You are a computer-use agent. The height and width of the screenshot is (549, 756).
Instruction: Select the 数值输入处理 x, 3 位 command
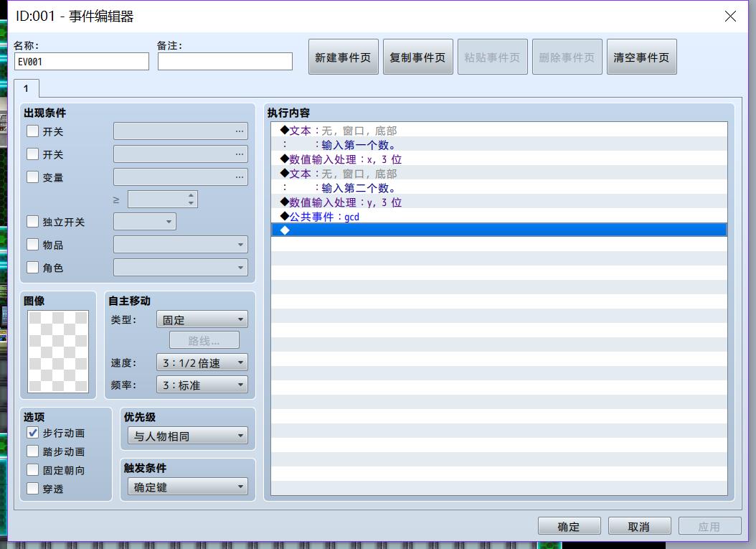click(499, 159)
